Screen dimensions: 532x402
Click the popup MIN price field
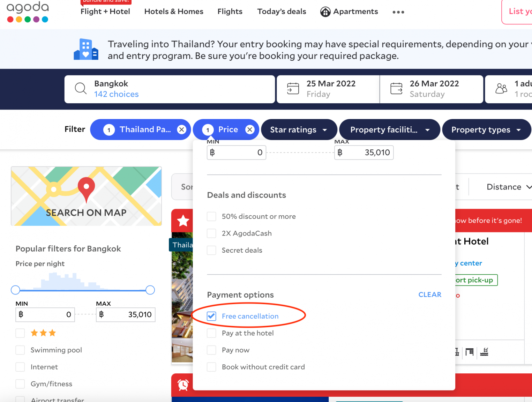pyautogui.click(x=237, y=152)
